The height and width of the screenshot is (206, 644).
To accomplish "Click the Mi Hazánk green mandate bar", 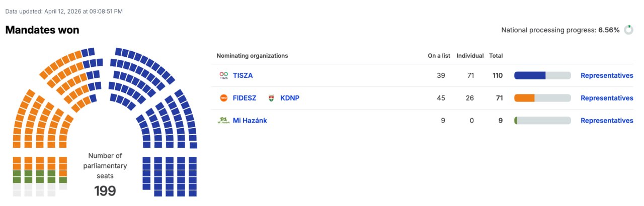I will [x=542, y=121].
